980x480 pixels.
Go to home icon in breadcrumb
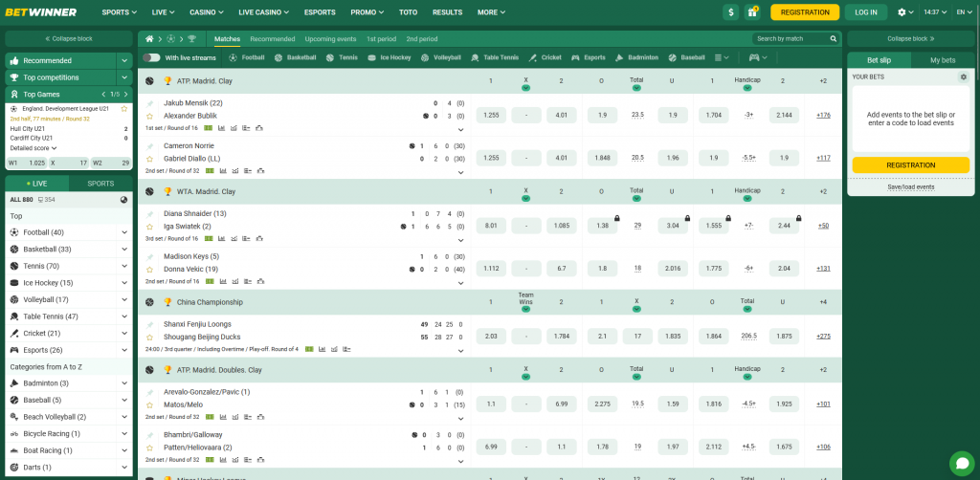(149, 38)
